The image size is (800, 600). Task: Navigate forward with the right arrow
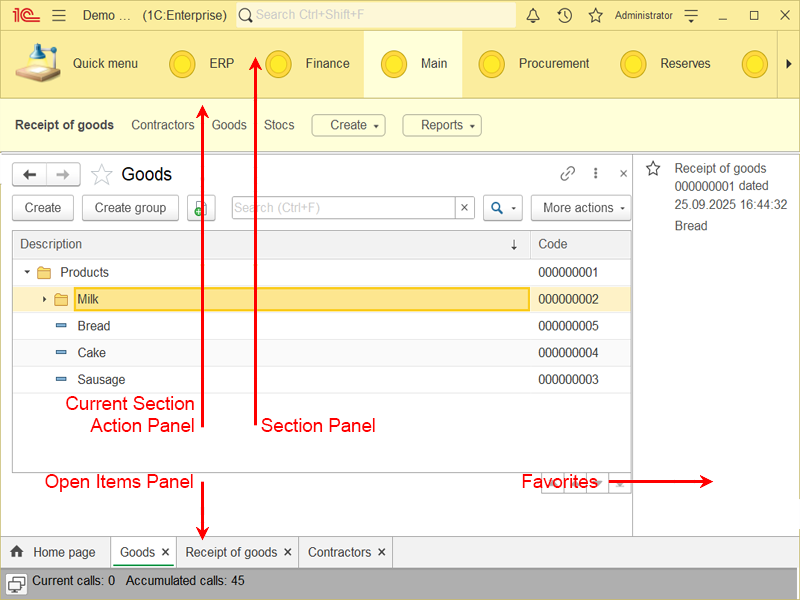63,175
